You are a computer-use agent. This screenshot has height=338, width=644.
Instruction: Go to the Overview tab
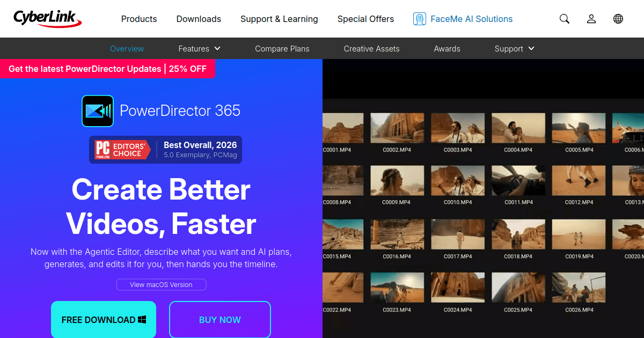pos(127,48)
